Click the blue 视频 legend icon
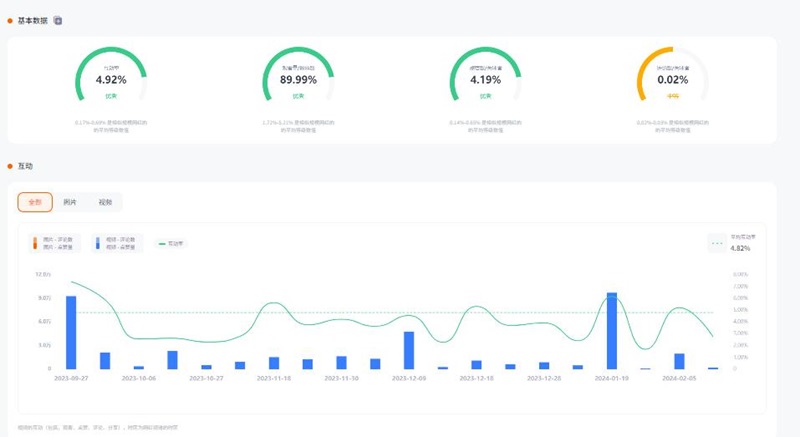This screenshot has height=437, width=800. (96, 243)
